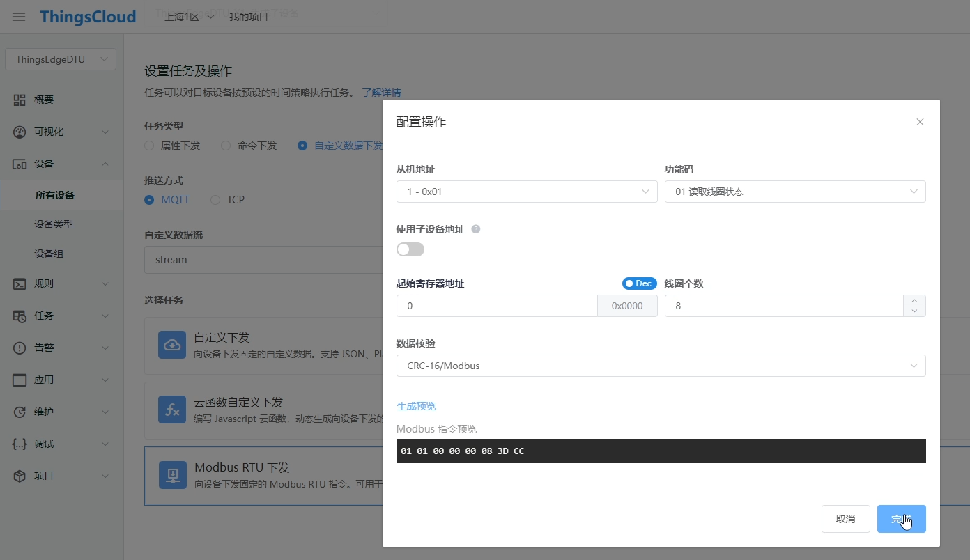This screenshot has width=970, height=560.
Task: Click the 自定义数据流 stream field
Action: tap(263, 260)
